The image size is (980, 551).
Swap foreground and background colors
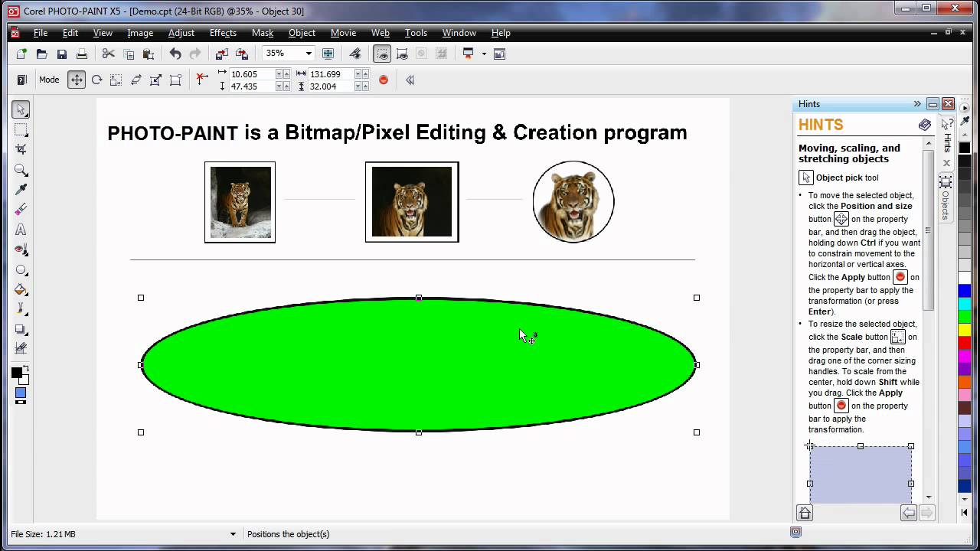pos(26,369)
